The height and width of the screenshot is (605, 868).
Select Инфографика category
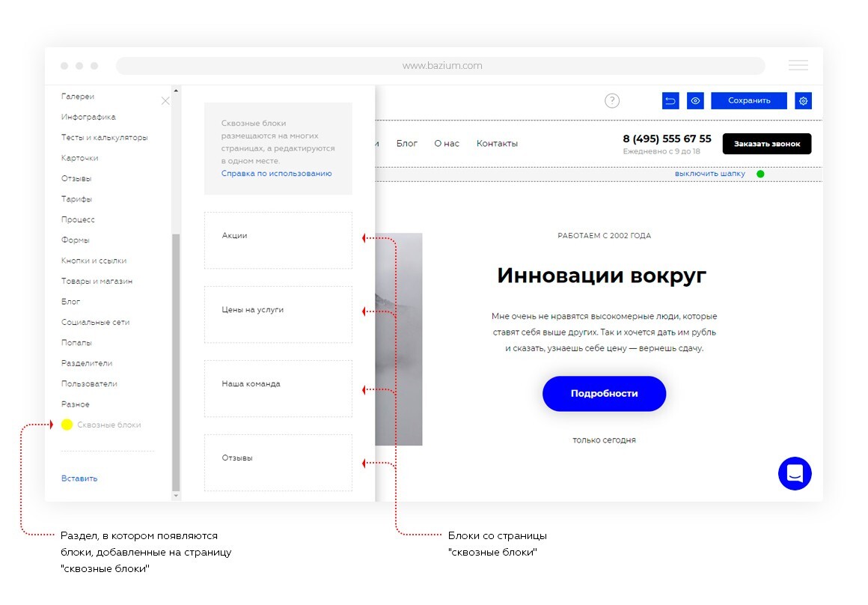pos(88,117)
